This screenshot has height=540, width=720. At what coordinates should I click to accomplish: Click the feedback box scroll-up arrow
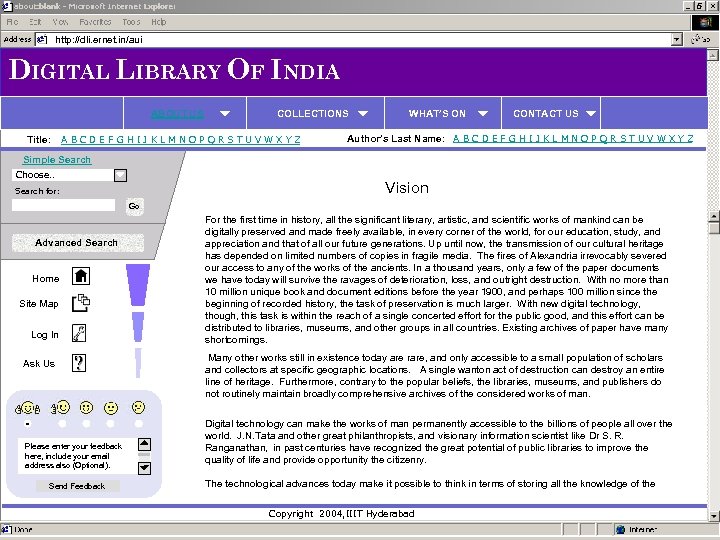[144, 444]
